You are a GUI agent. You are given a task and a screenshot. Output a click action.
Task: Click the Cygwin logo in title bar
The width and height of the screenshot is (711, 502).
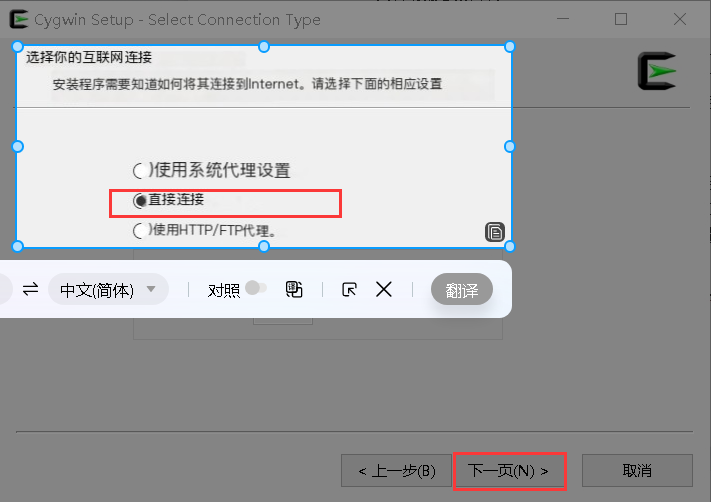click(19, 19)
